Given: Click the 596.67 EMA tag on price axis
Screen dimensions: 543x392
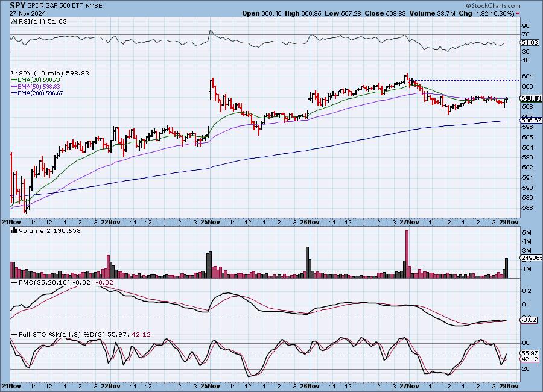Looking at the screenshot, I should point(531,120).
